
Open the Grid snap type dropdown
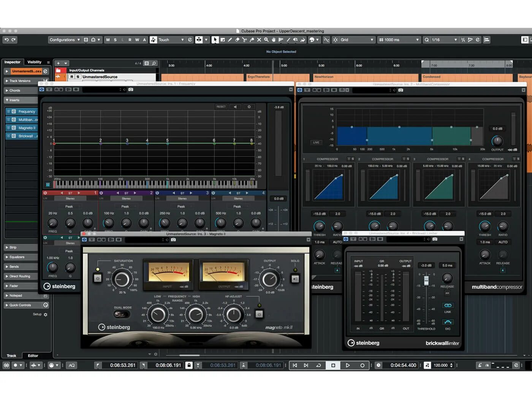tap(357, 40)
